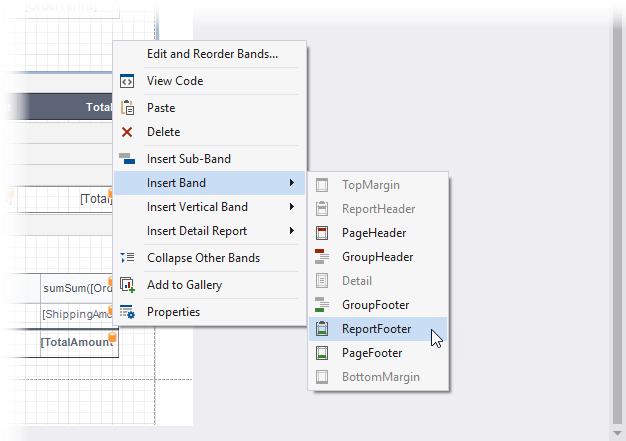Expand the Insert Band submenu arrow
This screenshot has width=626, height=441.
coord(292,183)
